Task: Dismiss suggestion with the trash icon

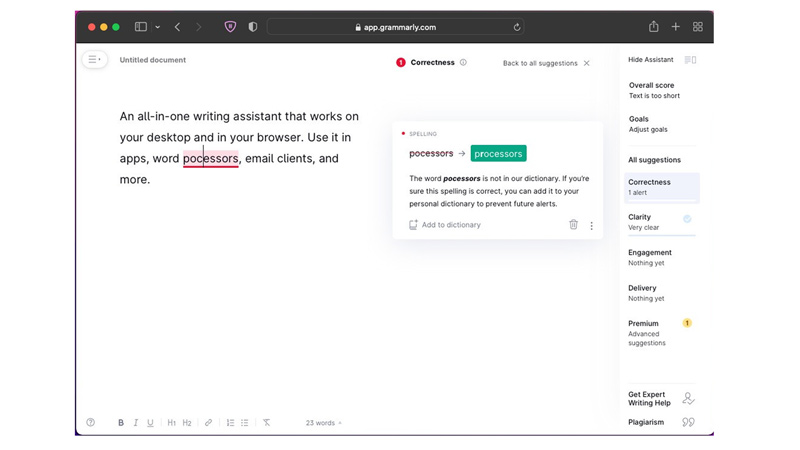Action: click(x=573, y=224)
